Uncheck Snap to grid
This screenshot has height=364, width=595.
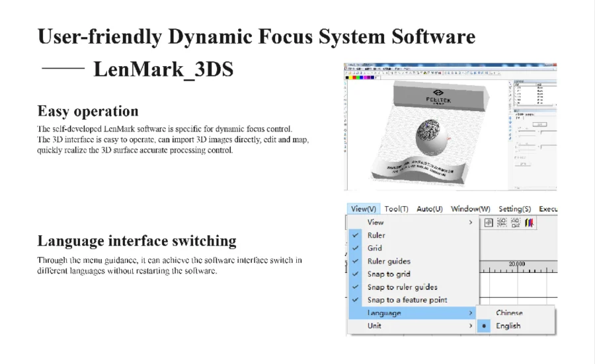tap(412, 273)
